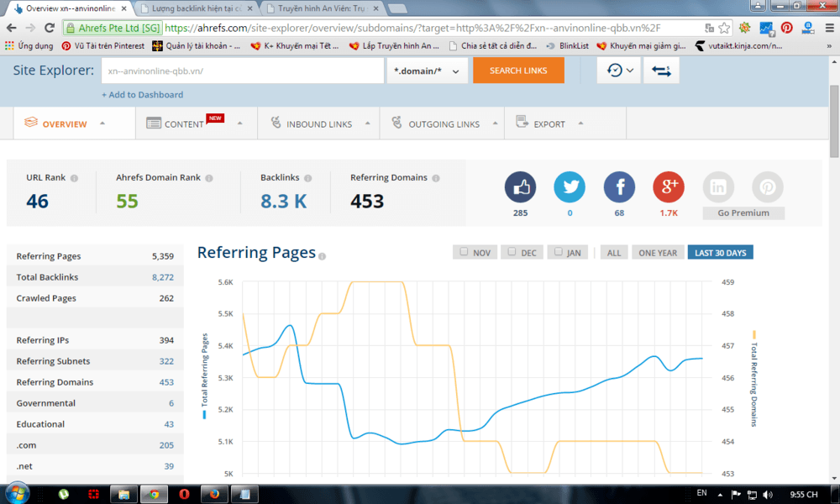Click the info icon beside Ahrefs Domain Rank
This screenshot has height=504, width=840.
click(209, 178)
